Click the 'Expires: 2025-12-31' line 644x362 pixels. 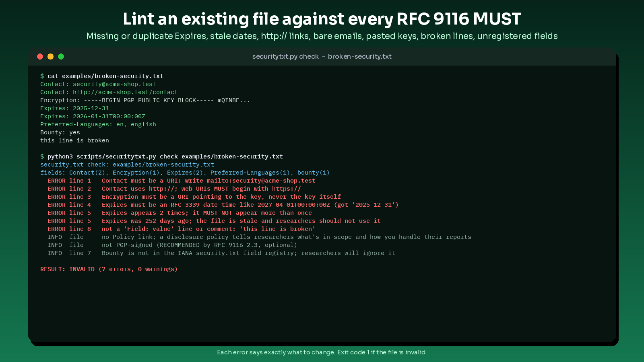[x=74, y=108]
